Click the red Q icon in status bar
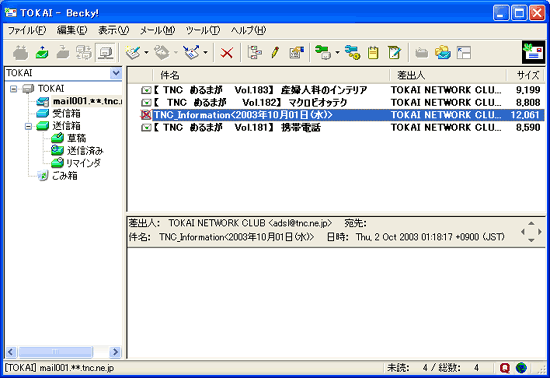550x378 pixels. click(x=504, y=368)
